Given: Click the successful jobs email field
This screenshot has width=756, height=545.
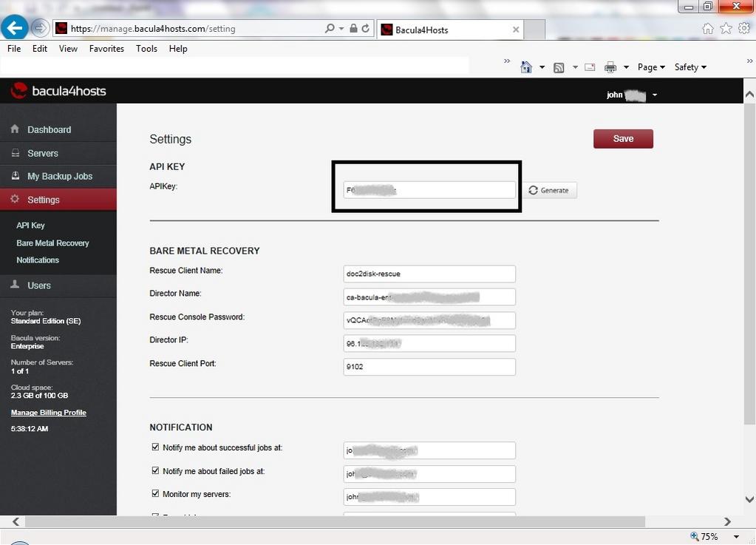Looking at the screenshot, I should pos(429,450).
